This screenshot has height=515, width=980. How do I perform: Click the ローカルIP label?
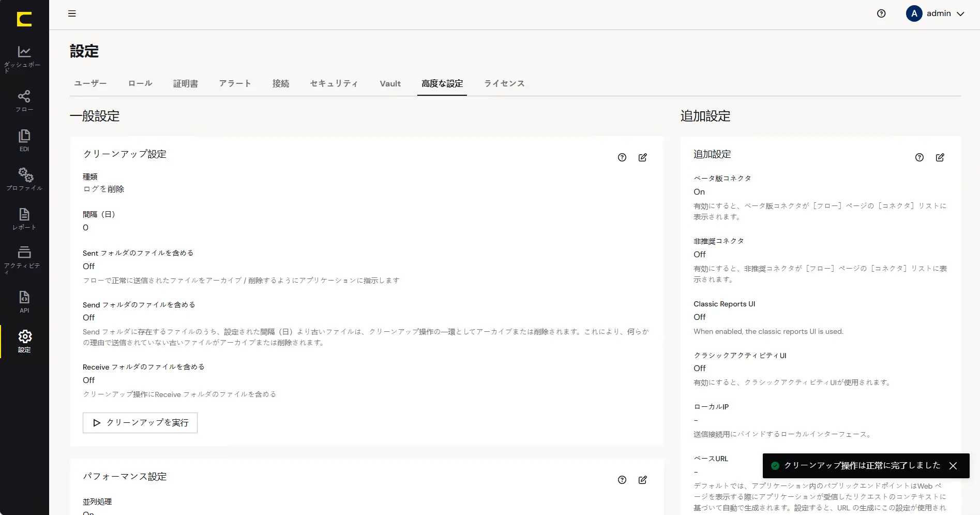click(711, 407)
